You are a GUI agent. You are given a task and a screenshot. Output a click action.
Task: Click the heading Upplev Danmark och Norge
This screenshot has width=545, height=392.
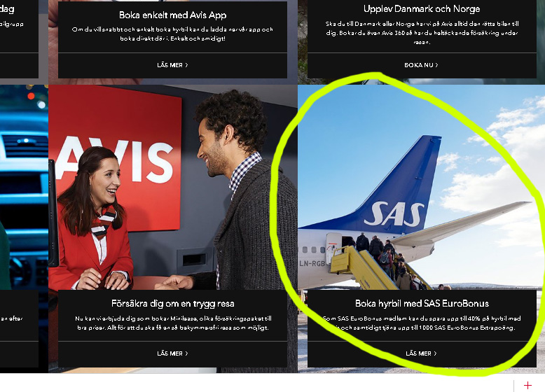tap(422, 9)
